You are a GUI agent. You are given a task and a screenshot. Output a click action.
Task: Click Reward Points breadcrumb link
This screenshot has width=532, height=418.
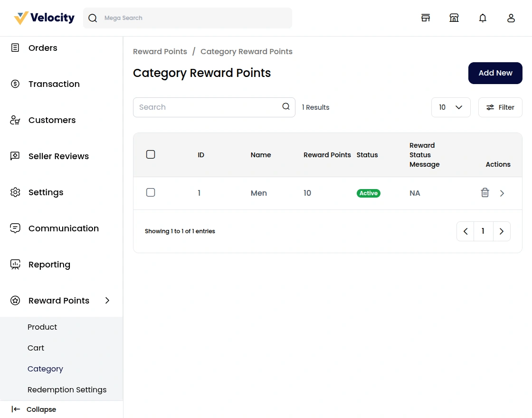pyautogui.click(x=160, y=52)
